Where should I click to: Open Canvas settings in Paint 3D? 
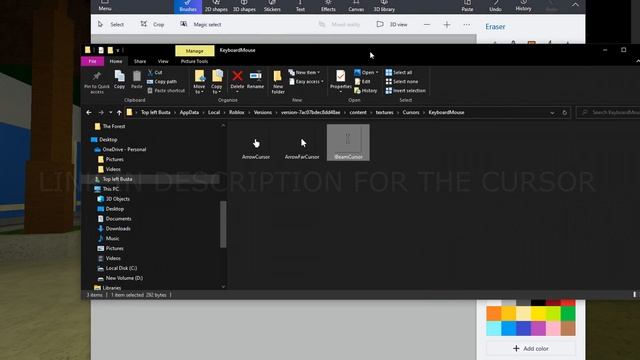pos(356,6)
